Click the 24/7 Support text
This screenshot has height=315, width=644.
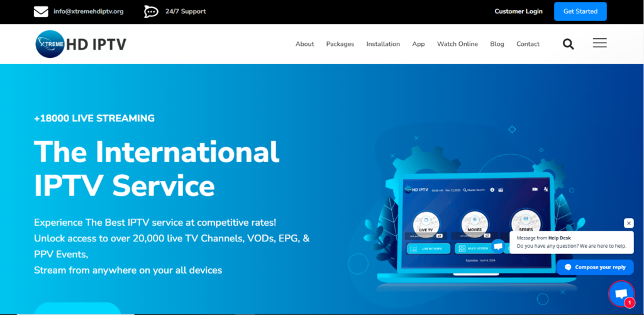click(186, 11)
